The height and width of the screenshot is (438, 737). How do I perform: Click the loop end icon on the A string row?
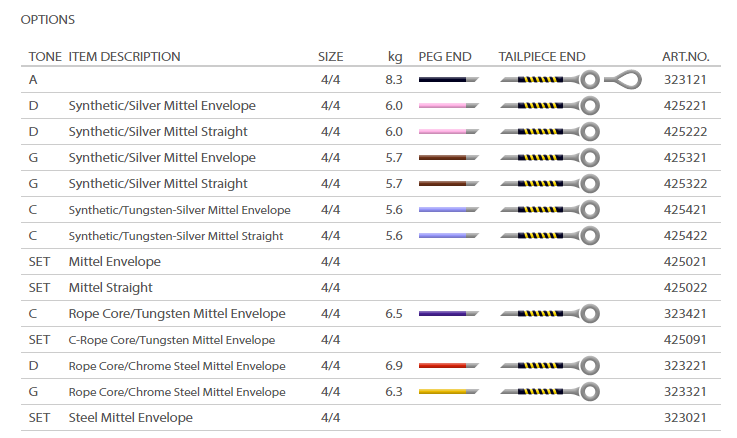coord(626,79)
